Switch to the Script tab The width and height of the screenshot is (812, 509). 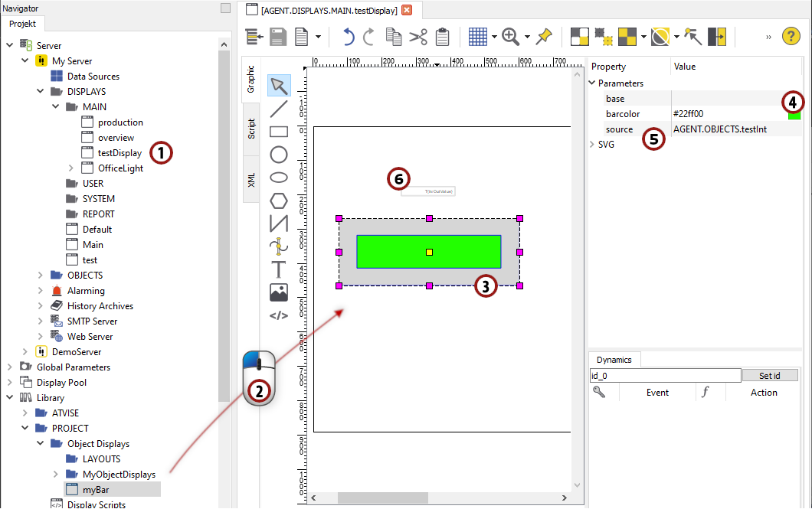tap(251, 128)
